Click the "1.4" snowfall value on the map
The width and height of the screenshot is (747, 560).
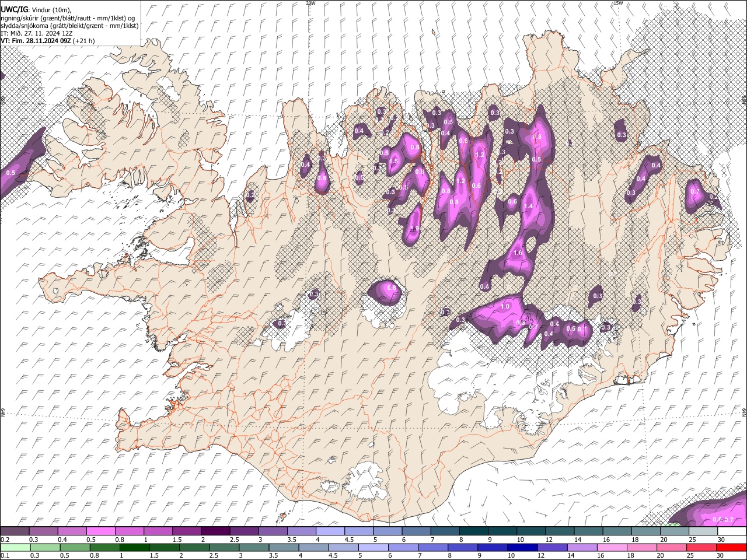click(529, 206)
